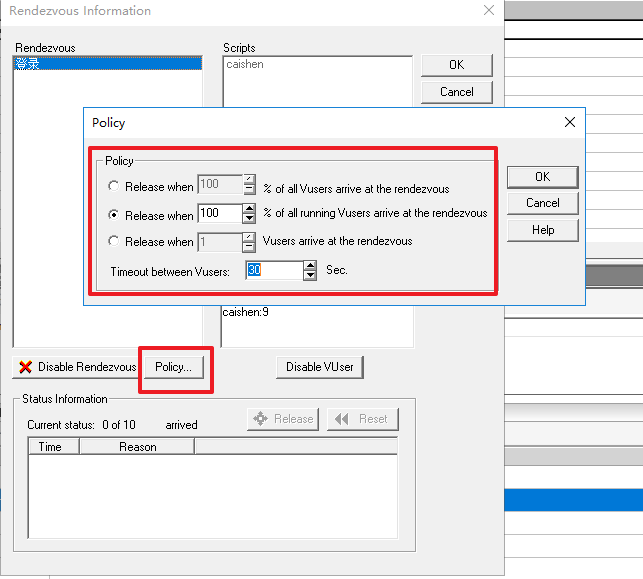Click Cancel in Rendezvous Information window
Screen dimensions: 643x579
pyautogui.click(x=456, y=92)
